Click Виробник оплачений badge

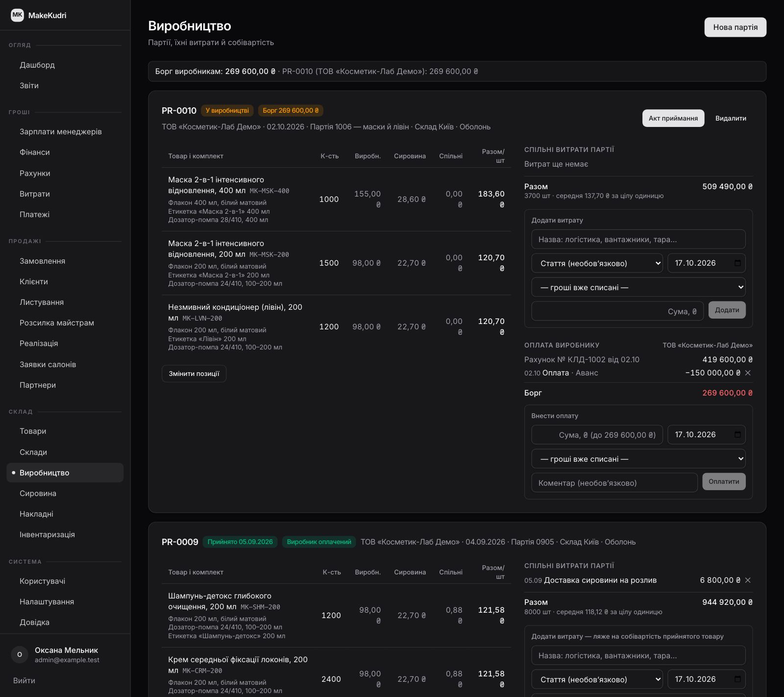tap(319, 542)
